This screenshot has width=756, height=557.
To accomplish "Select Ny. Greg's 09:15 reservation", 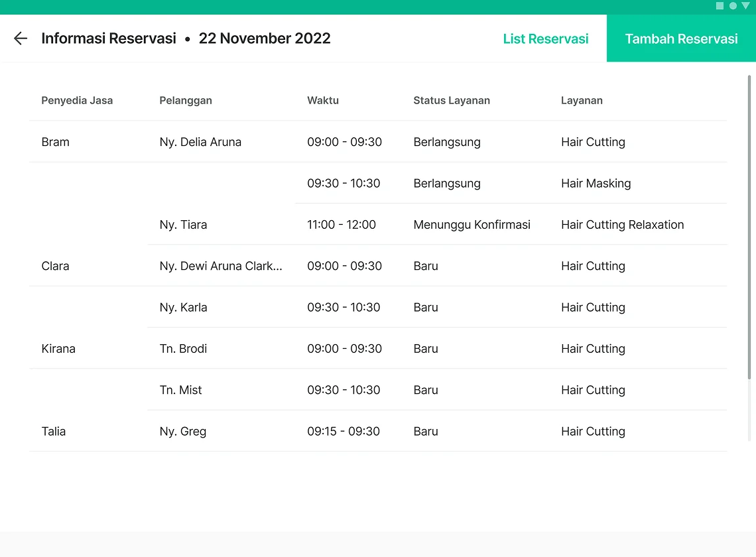I will click(x=378, y=431).
